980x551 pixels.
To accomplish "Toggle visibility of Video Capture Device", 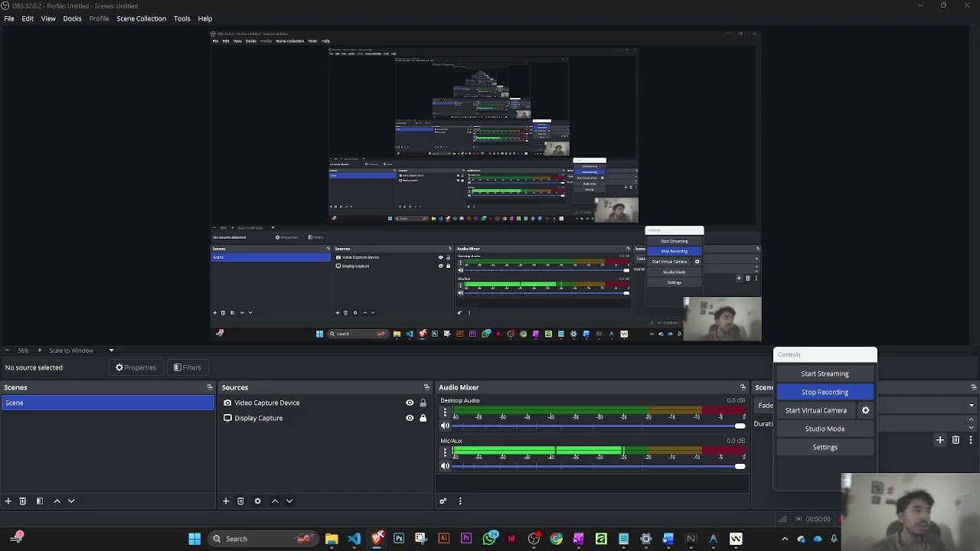I will [x=410, y=403].
